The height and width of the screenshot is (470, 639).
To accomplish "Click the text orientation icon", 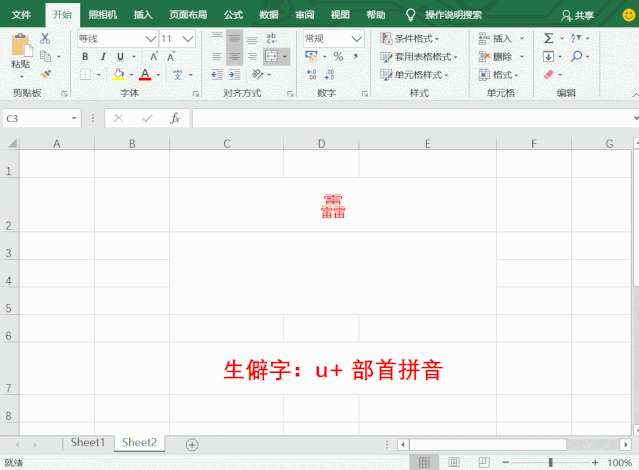I will click(x=258, y=74).
